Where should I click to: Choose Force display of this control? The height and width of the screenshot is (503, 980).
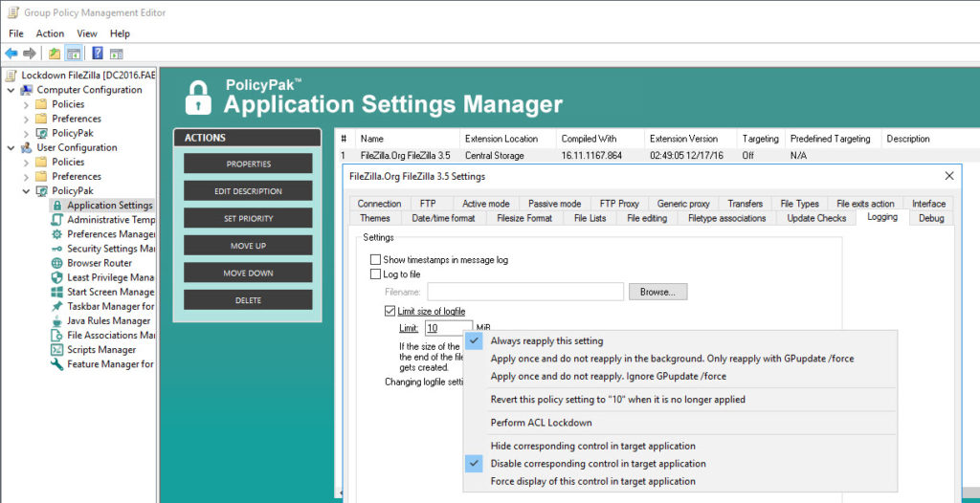pos(680,481)
